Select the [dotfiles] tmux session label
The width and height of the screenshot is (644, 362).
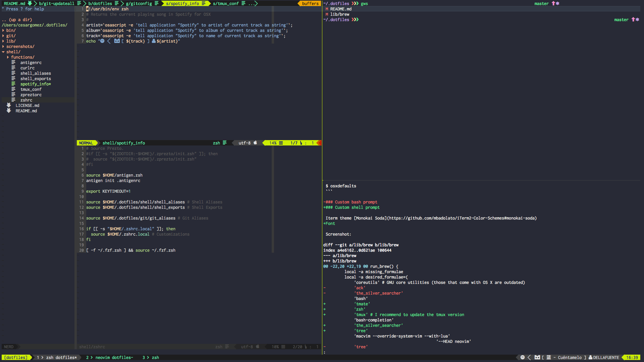coord(16,357)
